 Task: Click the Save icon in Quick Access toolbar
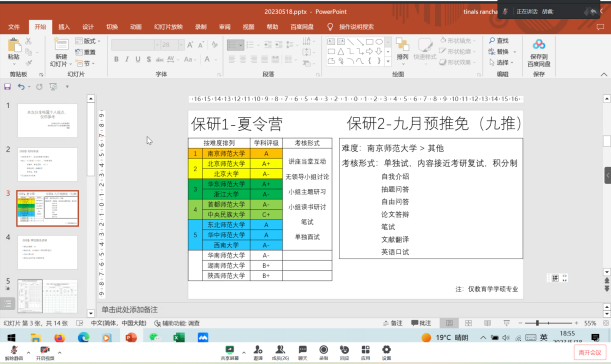[7, 87]
